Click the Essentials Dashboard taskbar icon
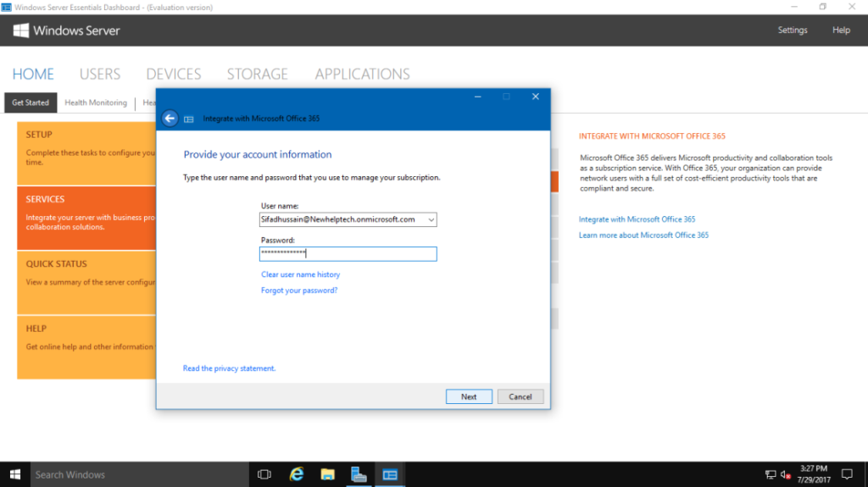 (x=390, y=474)
